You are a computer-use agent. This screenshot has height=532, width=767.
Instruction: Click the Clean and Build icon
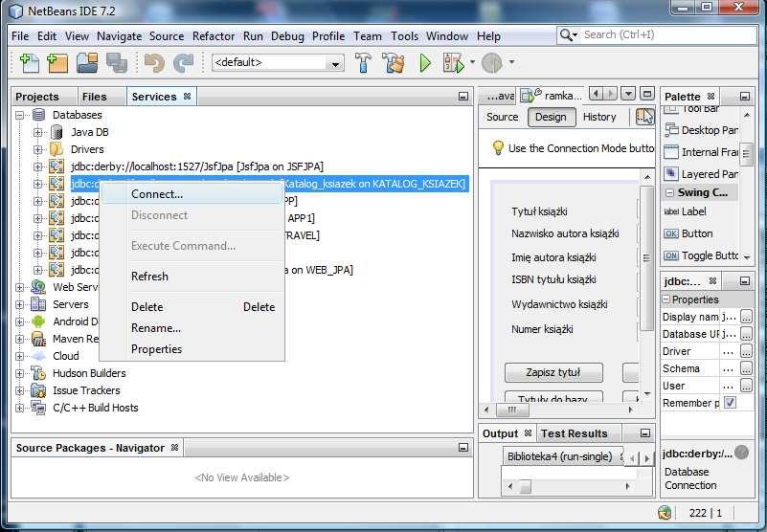pyautogui.click(x=394, y=62)
